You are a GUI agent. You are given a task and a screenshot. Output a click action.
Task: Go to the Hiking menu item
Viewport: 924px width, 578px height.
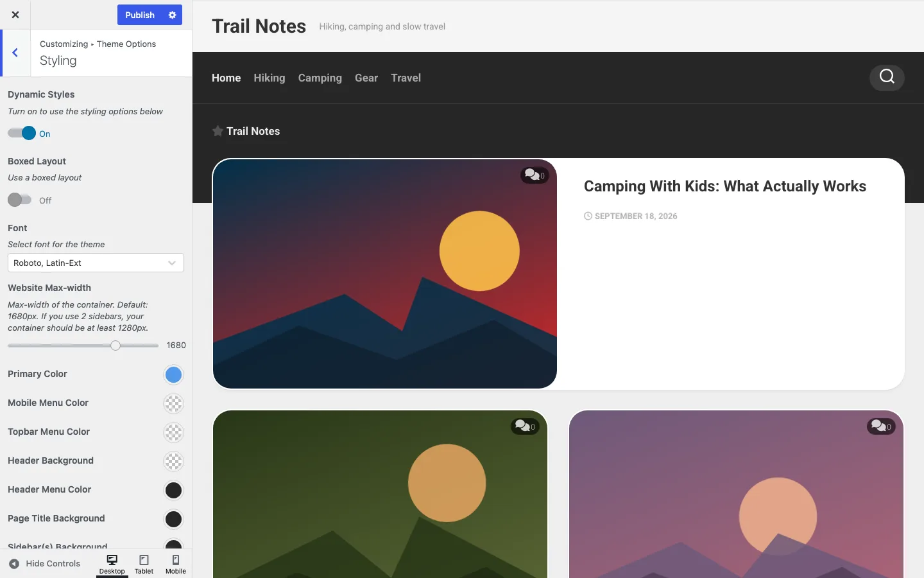coord(269,78)
